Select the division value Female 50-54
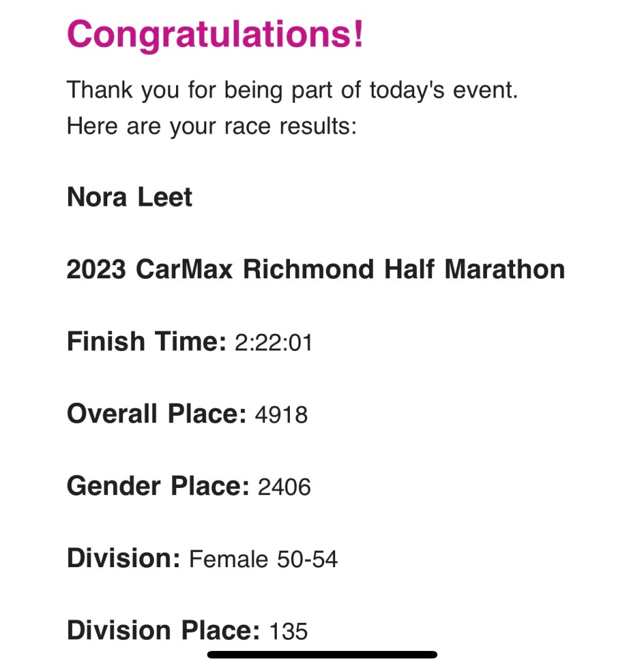The width and height of the screenshot is (644, 670). click(263, 559)
